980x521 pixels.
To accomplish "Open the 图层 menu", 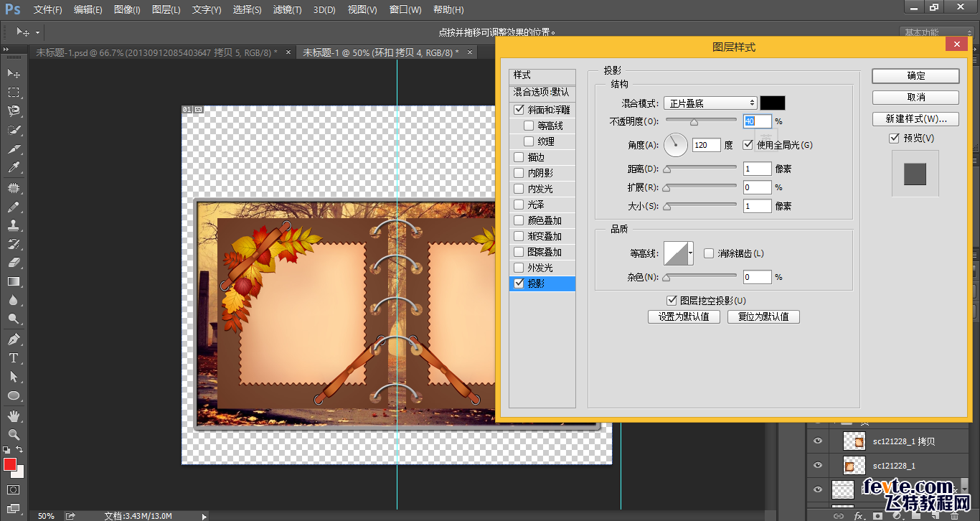I will coord(166,10).
